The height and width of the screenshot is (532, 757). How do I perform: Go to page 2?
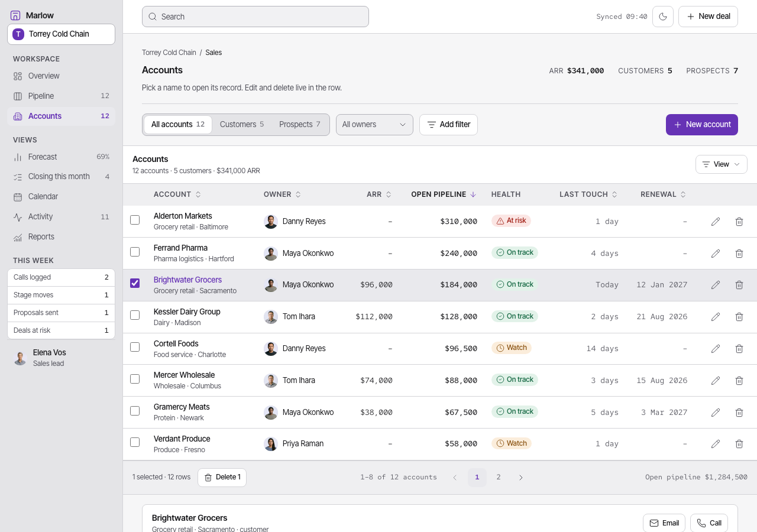(499, 478)
